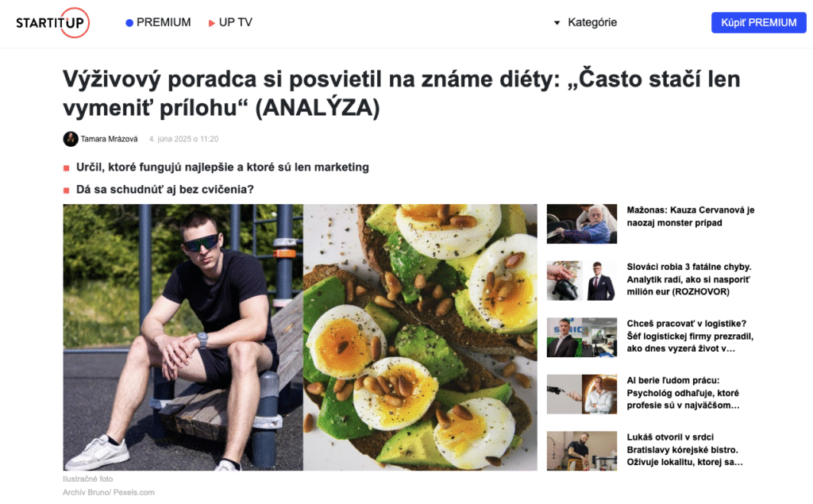Open the Startitup logo homepage
The height and width of the screenshot is (504, 813).
(53, 22)
